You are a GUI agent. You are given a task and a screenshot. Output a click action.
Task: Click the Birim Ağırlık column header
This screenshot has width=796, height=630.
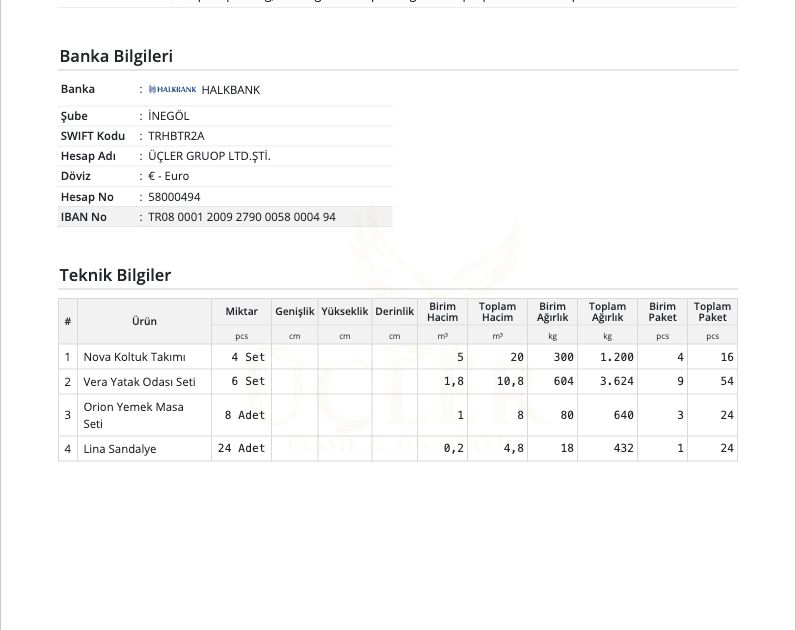tap(552, 312)
